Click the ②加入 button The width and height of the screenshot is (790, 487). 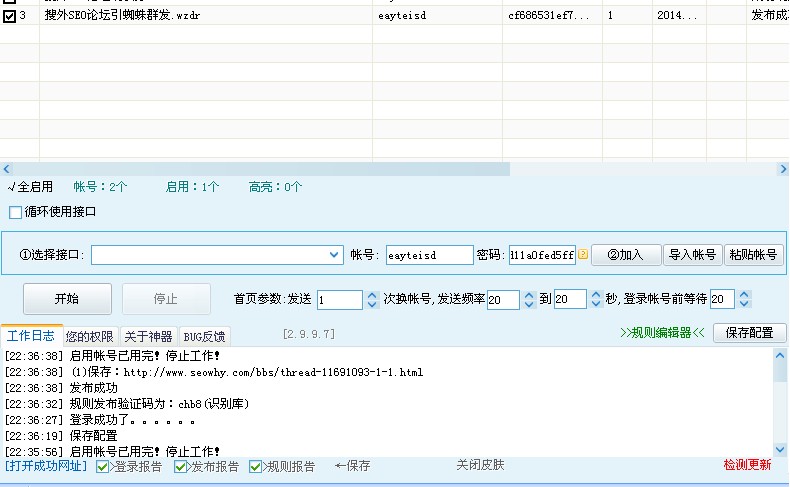pos(626,255)
